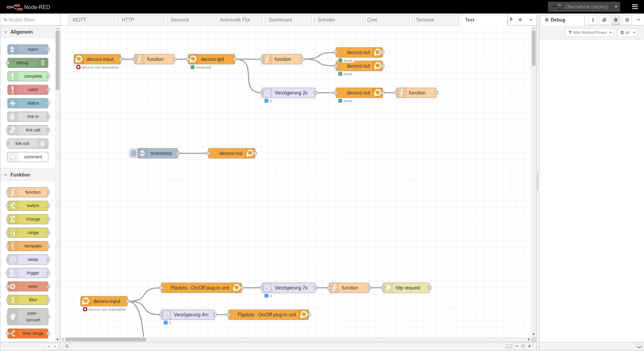The height and width of the screenshot is (351, 644).
Task: Select the change palette node
Action: 28,219
